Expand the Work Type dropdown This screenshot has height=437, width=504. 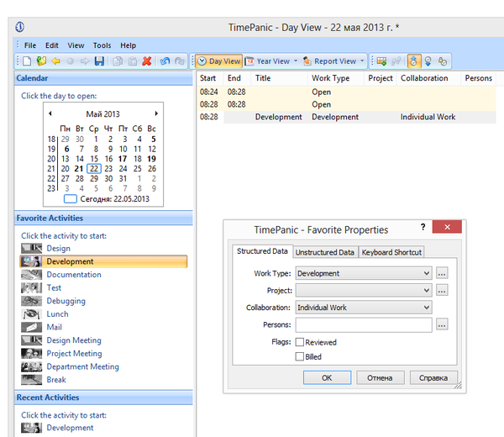point(426,273)
